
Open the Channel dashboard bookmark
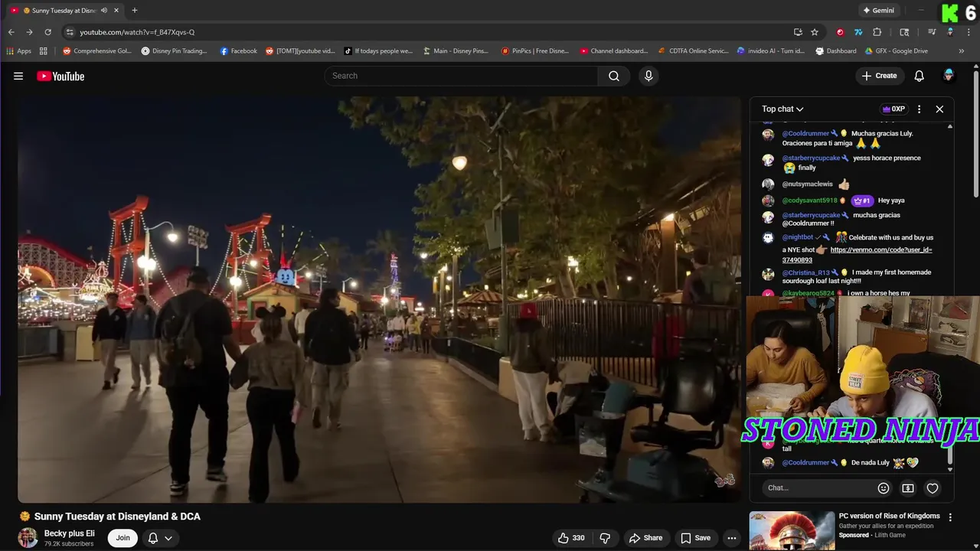pos(614,51)
